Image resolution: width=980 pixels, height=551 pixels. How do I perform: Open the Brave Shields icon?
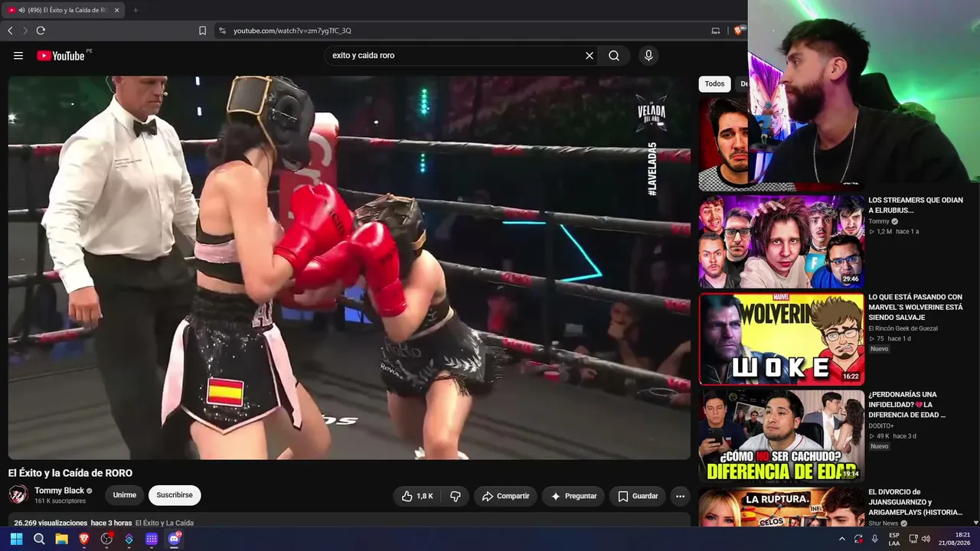(x=738, y=31)
